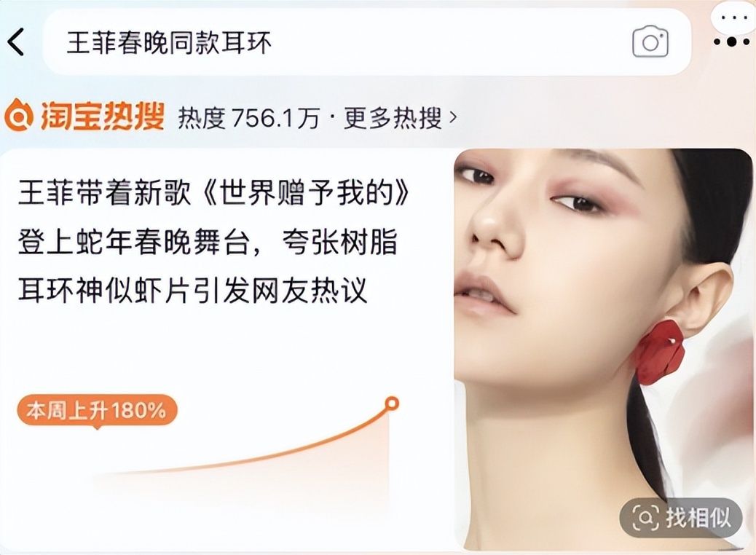Tap the 本周上升180% badge
The height and width of the screenshot is (555, 756).
[97, 410]
